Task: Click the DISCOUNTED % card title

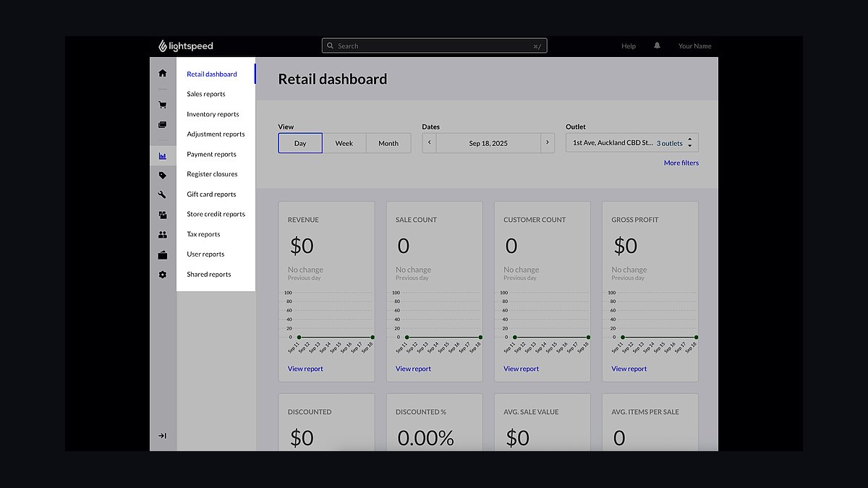Action: [421, 412]
